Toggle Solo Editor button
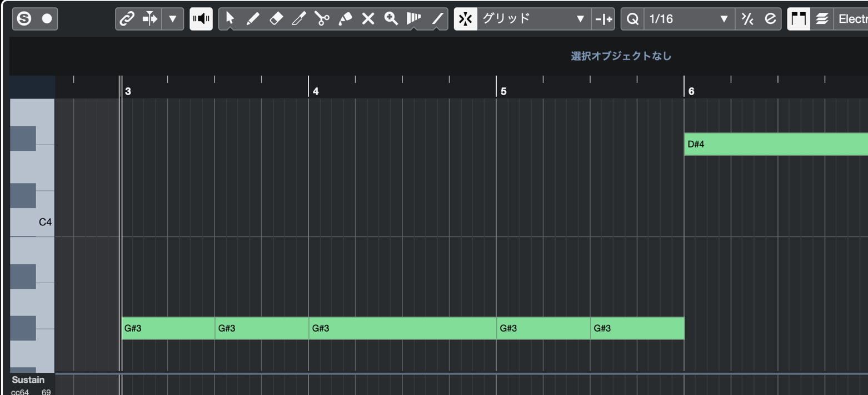Image resolution: width=868 pixels, height=395 pixels. coord(24,19)
